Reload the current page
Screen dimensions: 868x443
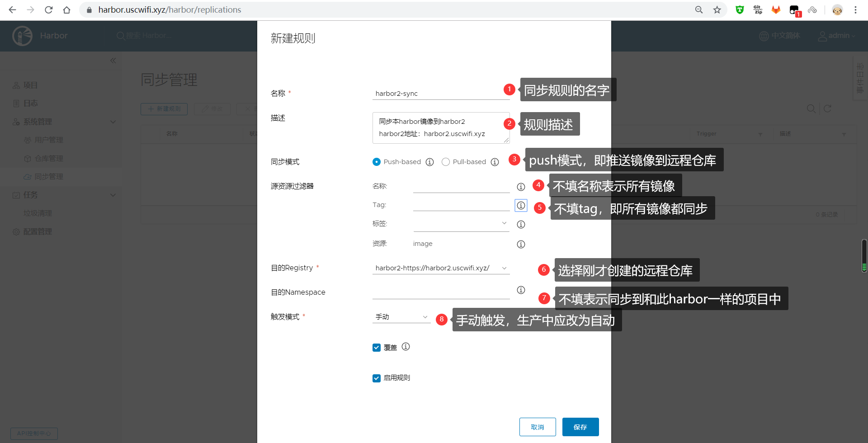coord(48,9)
